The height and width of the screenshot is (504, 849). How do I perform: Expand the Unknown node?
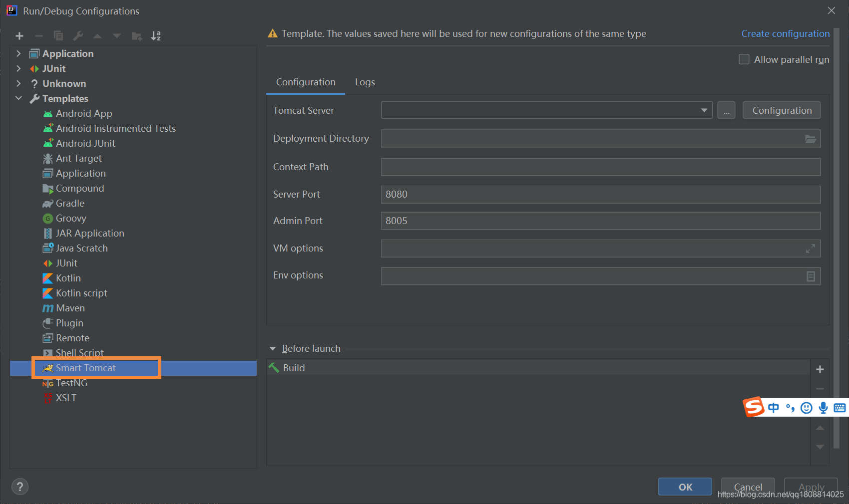tap(18, 83)
